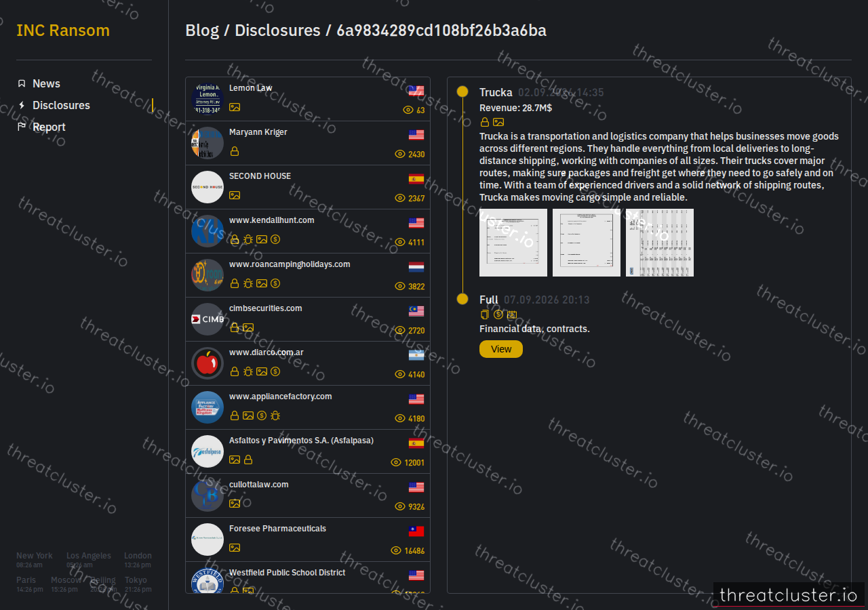
Task: Click bug icon in roancampingholidays.com row
Action: click(x=248, y=283)
